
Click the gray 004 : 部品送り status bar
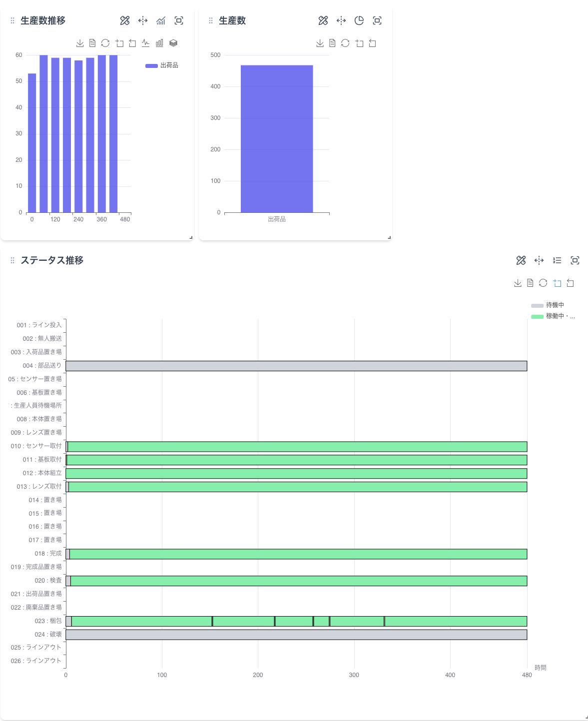point(296,366)
